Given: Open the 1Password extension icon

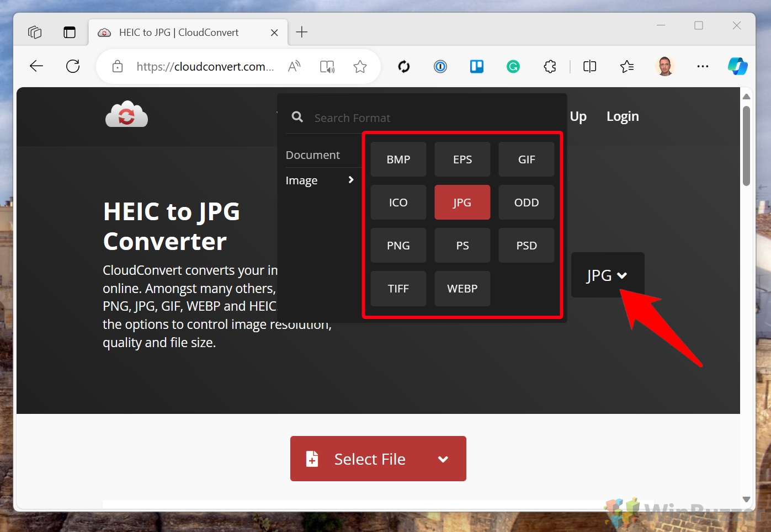Looking at the screenshot, I should click(x=440, y=67).
